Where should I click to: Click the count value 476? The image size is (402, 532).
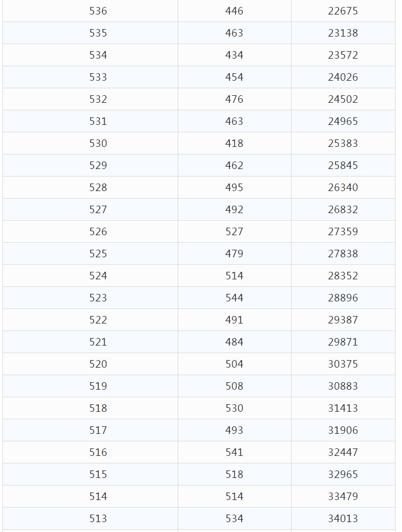click(234, 99)
